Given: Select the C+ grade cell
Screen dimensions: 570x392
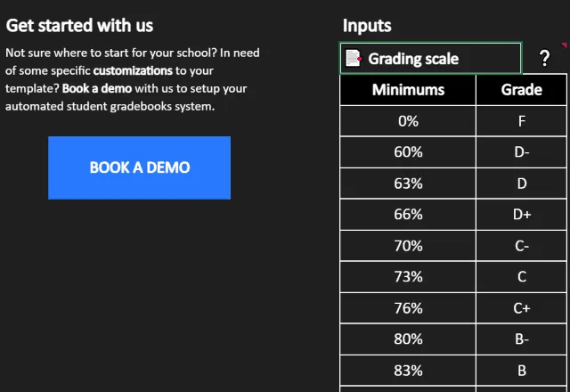Looking at the screenshot, I should coord(521,308).
